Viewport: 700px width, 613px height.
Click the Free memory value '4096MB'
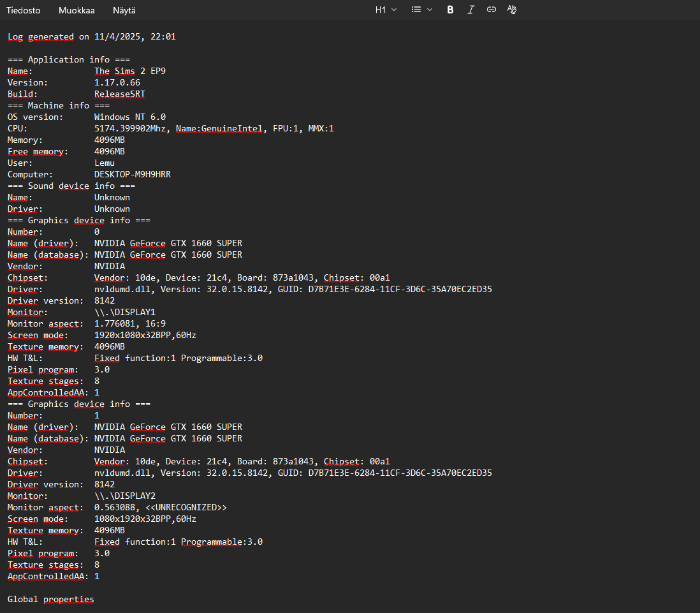(110, 151)
